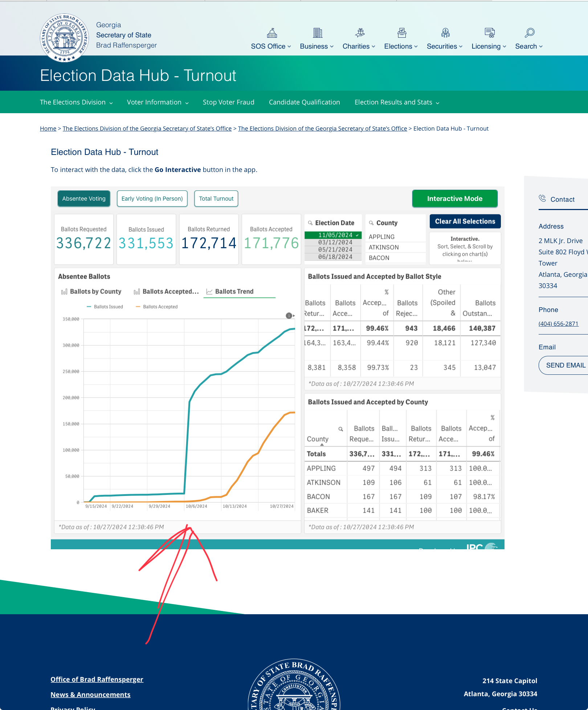Toggle the Ballots Issued legend series
This screenshot has width=588, height=710.
[105, 307]
